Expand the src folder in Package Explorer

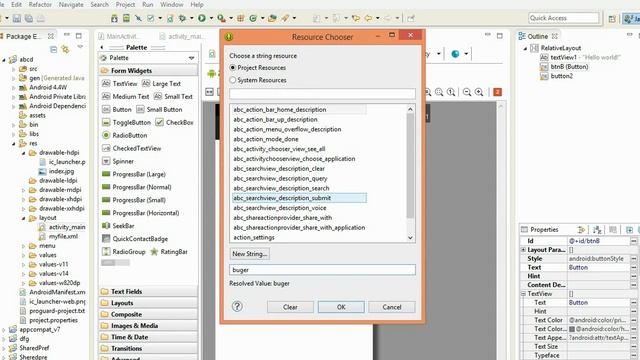[x=13, y=69]
